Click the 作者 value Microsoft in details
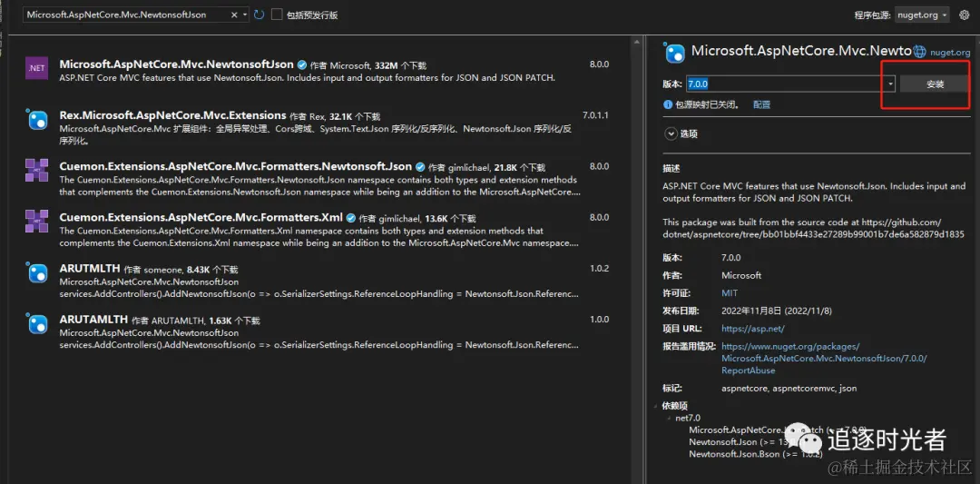 pyautogui.click(x=741, y=275)
